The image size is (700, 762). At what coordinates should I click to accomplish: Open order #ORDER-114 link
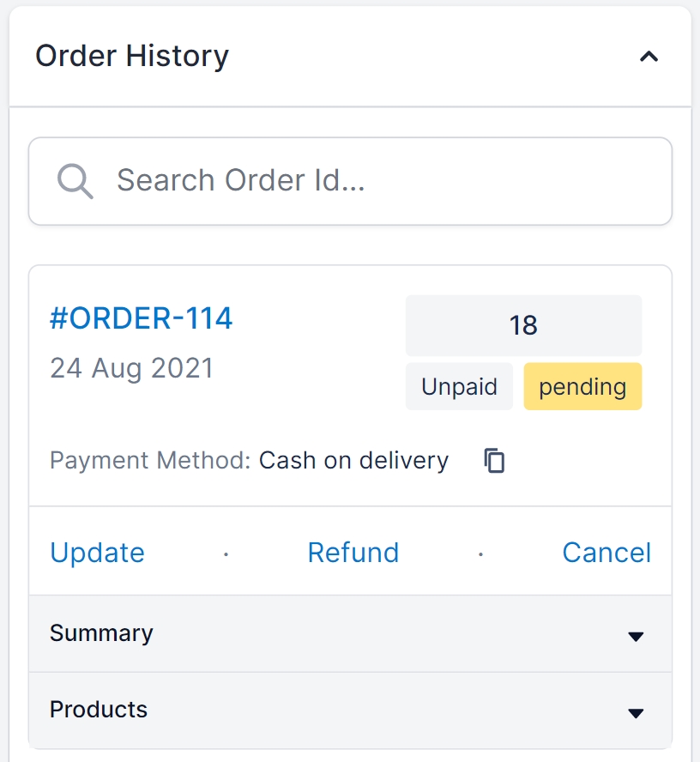pyautogui.click(x=142, y=318)
